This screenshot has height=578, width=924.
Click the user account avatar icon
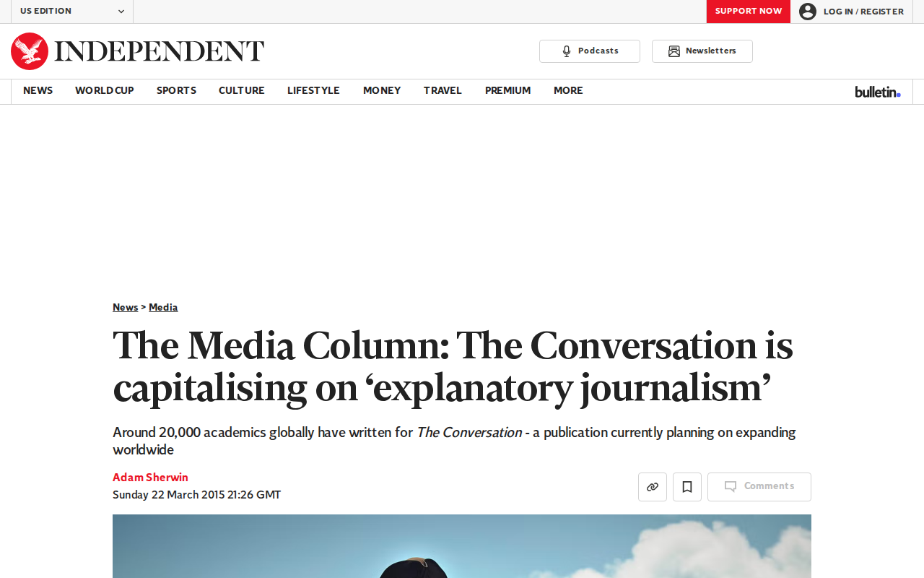[x=808, y=12]
